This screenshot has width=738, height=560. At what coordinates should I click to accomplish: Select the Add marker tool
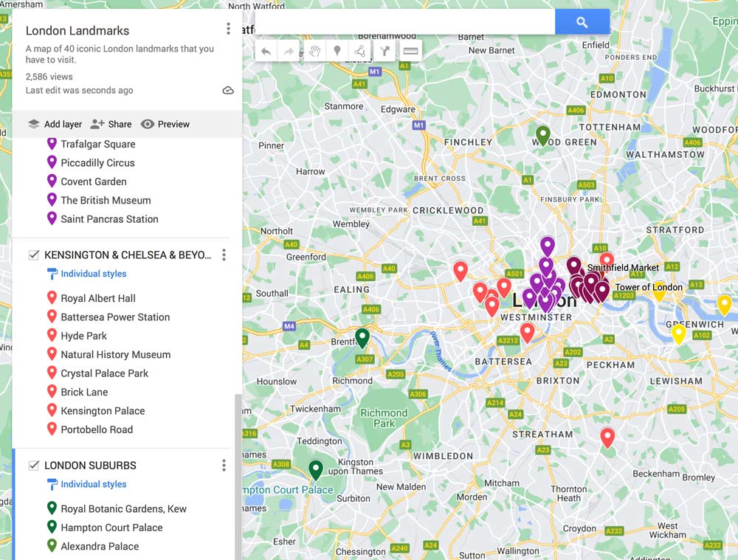click(337, 51)
